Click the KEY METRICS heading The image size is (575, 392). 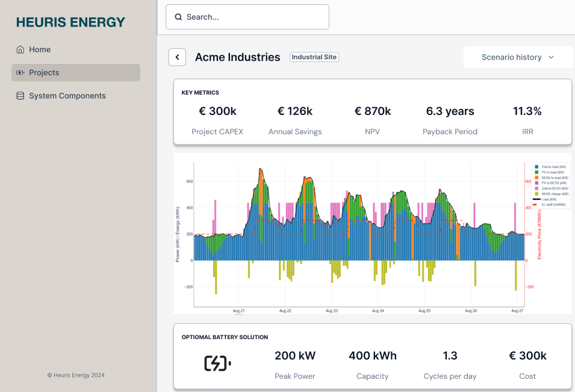tap(200, 93)
